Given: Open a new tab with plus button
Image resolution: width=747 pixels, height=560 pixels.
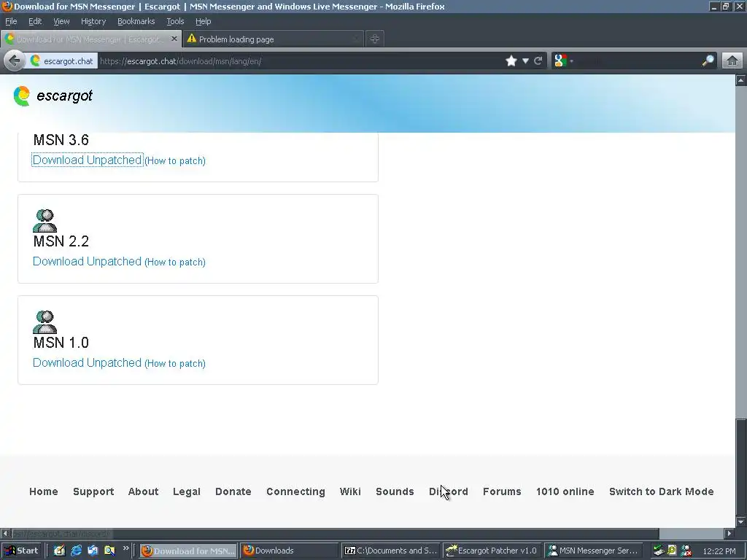Looking at the screenshot, I should pos(374,39).
